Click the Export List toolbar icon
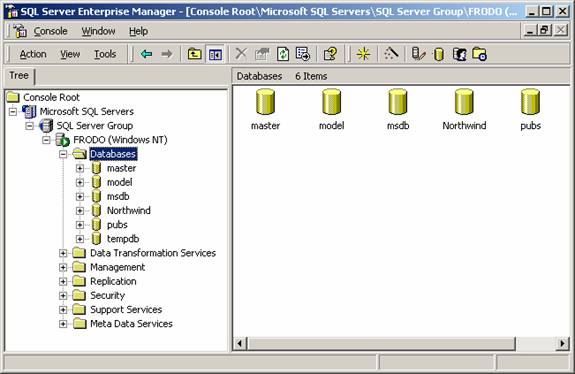Screen dimensions: 575x374 click(x=303, y=54)
